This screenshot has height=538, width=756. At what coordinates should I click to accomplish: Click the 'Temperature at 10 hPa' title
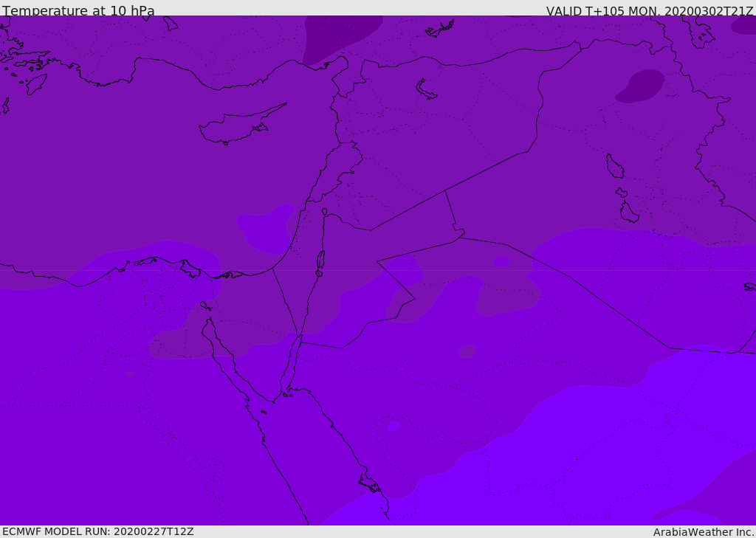(x=78, y=10)
